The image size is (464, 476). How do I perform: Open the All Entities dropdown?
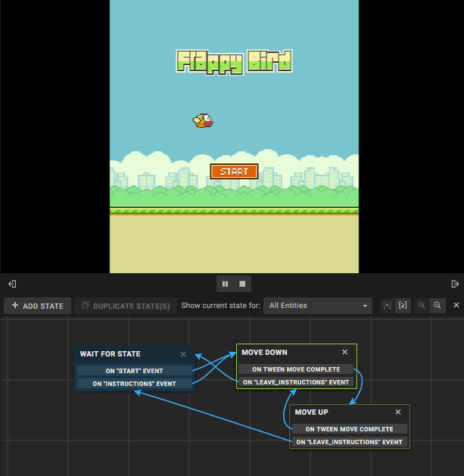point(318,306)
